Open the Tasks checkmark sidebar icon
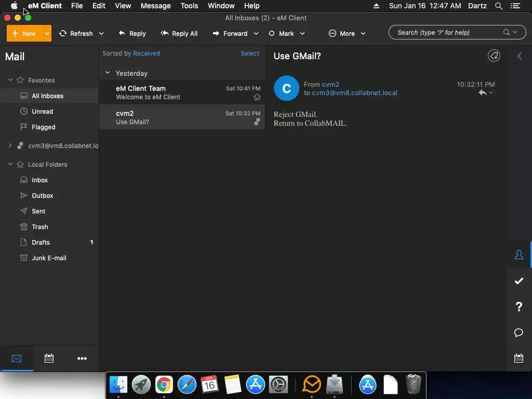 pyautogui.click(x=519, y=281)
